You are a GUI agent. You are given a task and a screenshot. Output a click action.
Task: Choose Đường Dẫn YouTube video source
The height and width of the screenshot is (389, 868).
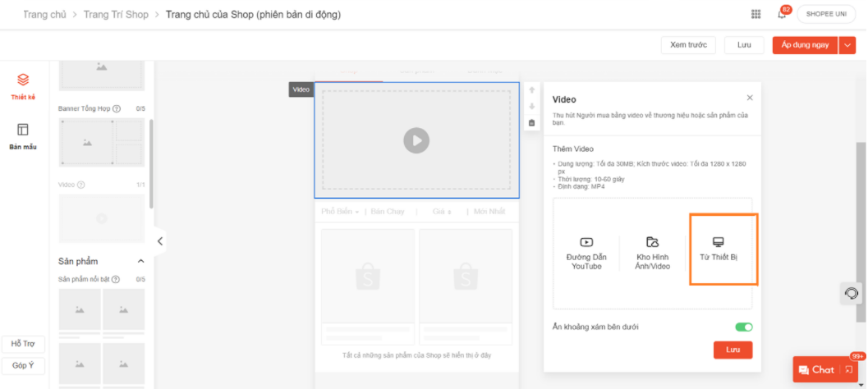pyautogui.click(x=586, y=252)
